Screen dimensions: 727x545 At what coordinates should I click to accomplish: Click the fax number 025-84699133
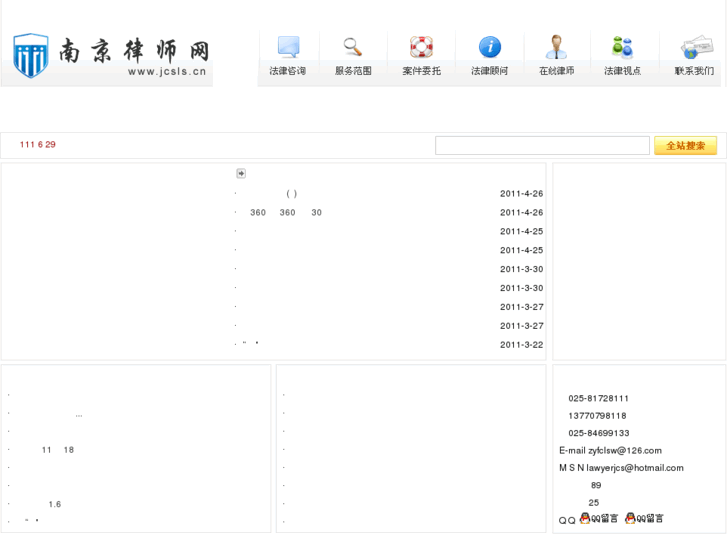tap(599, 433)
